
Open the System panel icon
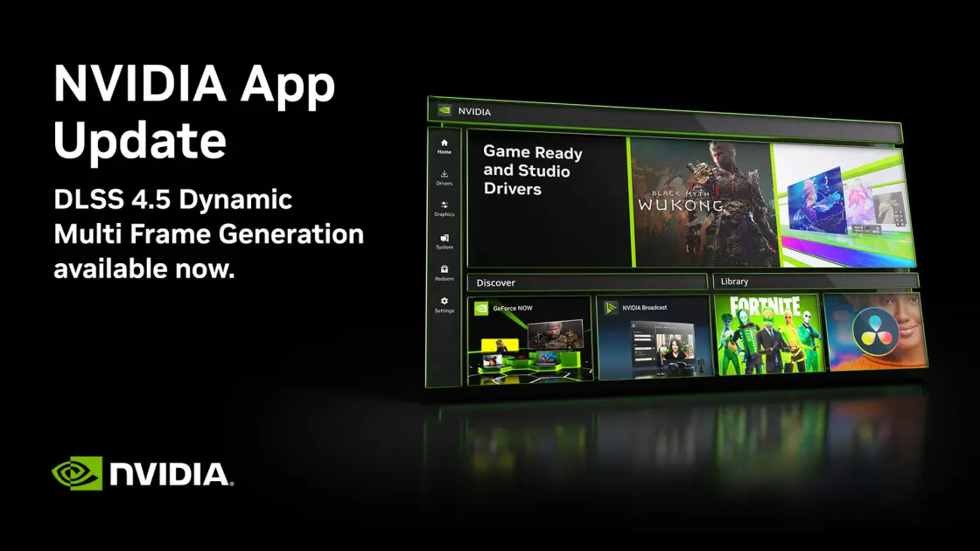pyautogui.click(x=444, y=238)
